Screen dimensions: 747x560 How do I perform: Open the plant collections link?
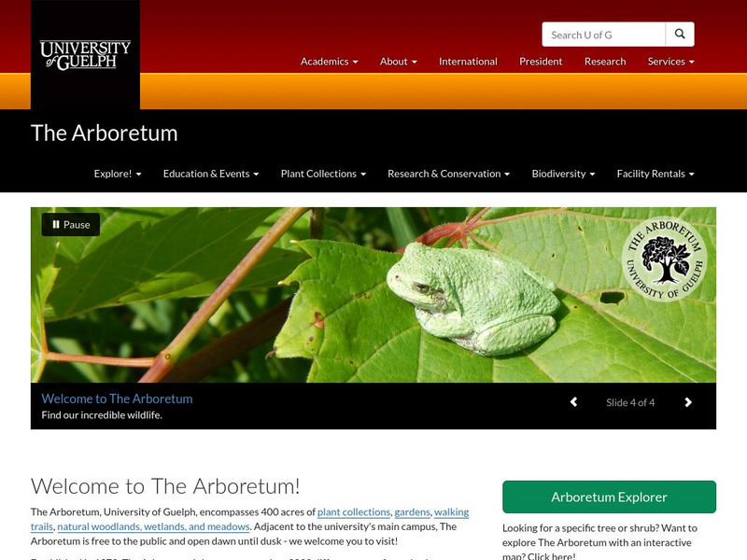[x=354, y=511]
